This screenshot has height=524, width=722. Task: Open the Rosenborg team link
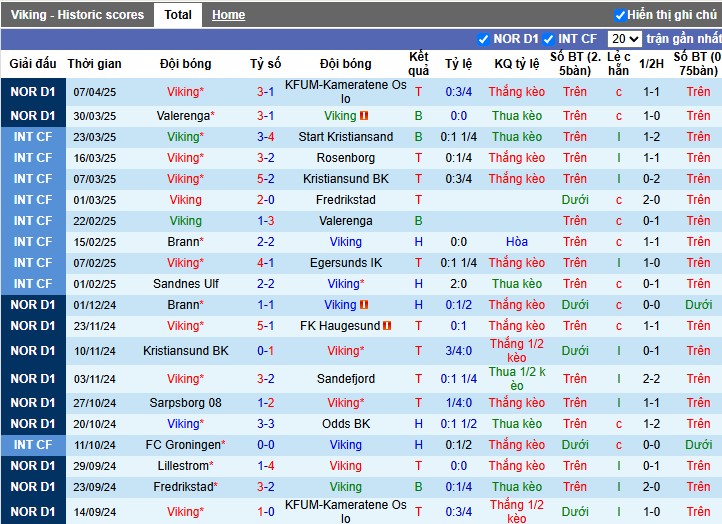pyautogui.click(x=345, y=158)
